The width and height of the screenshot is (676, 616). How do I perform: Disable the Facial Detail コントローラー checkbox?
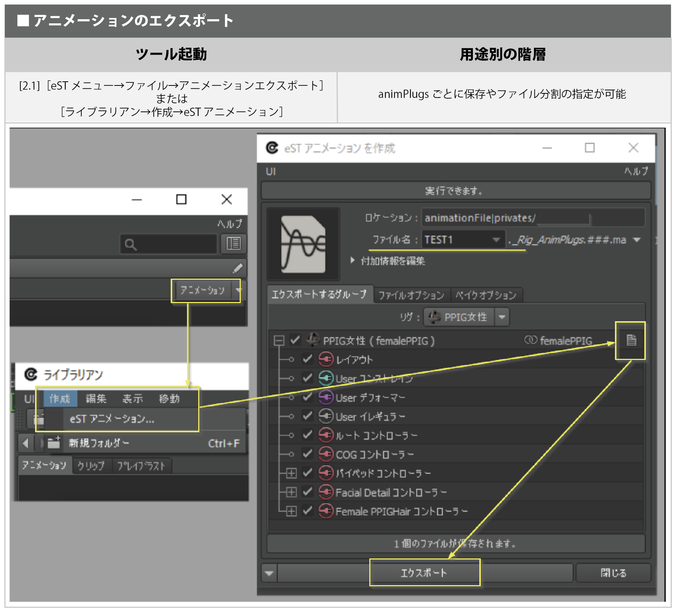[307, 492]
